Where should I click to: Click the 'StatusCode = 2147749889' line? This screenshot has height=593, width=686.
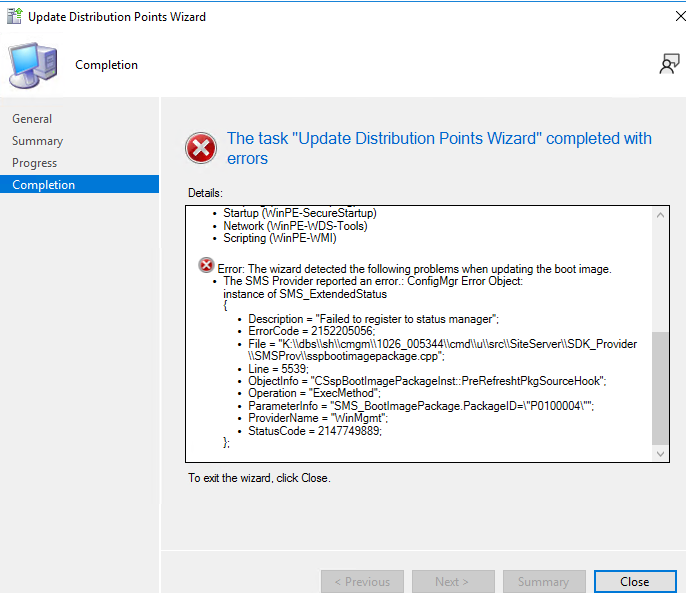click(315, 431)
